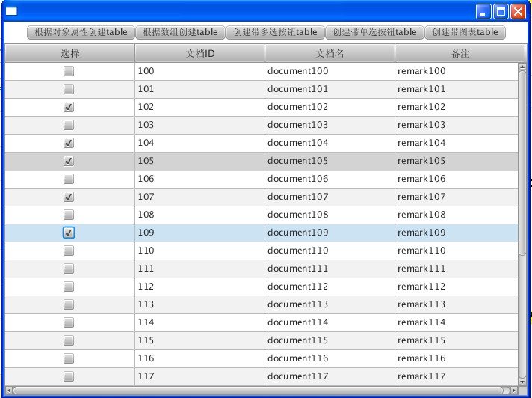This screenshot has width=532, height=398.
Task: Check the checkbox for row 111
Action: (x=69, y=269)
